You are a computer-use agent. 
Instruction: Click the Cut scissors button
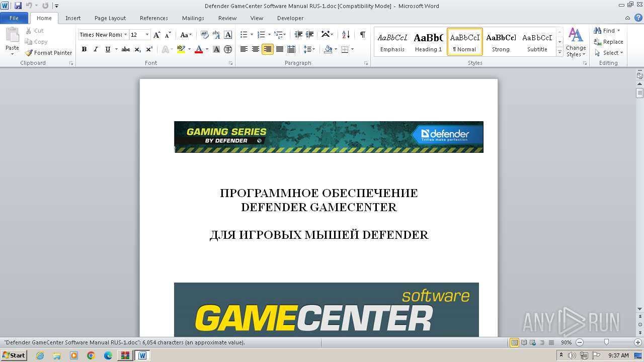[x=35, y=31]
